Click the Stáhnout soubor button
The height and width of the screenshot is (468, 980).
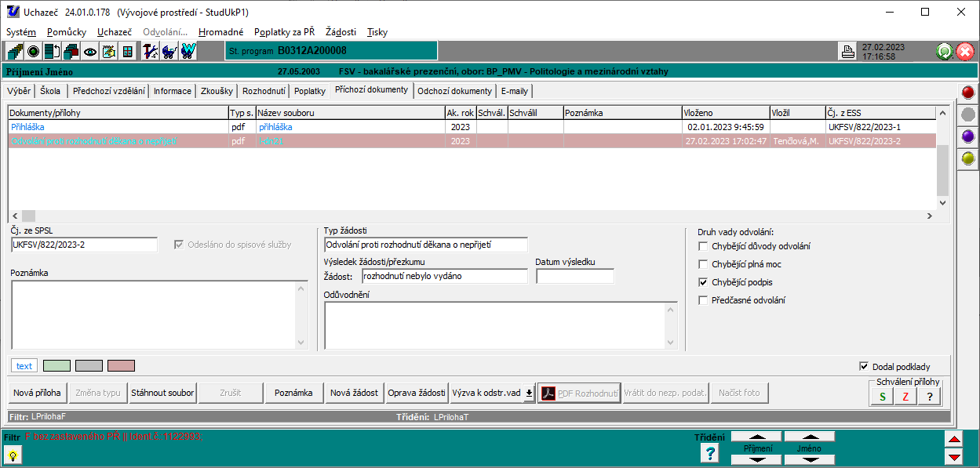point(162,393)
